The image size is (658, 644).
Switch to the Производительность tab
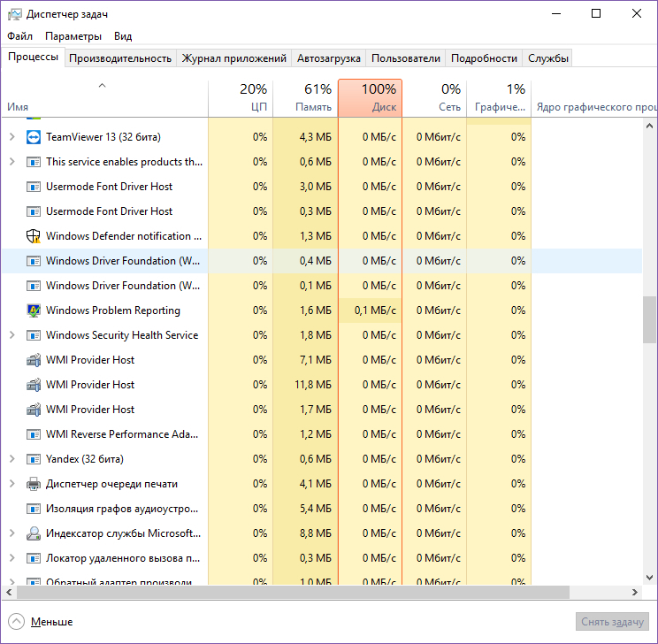coord(120,58)
